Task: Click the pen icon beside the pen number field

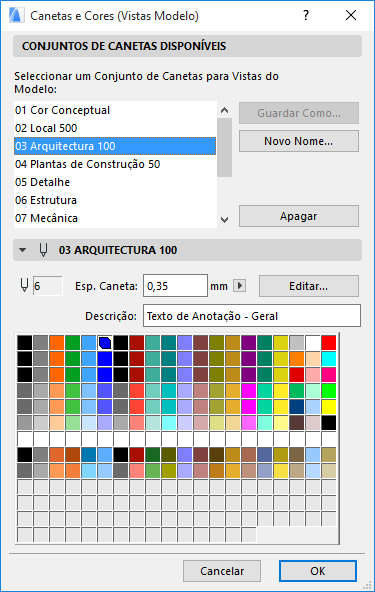Action: click(24, 285)
